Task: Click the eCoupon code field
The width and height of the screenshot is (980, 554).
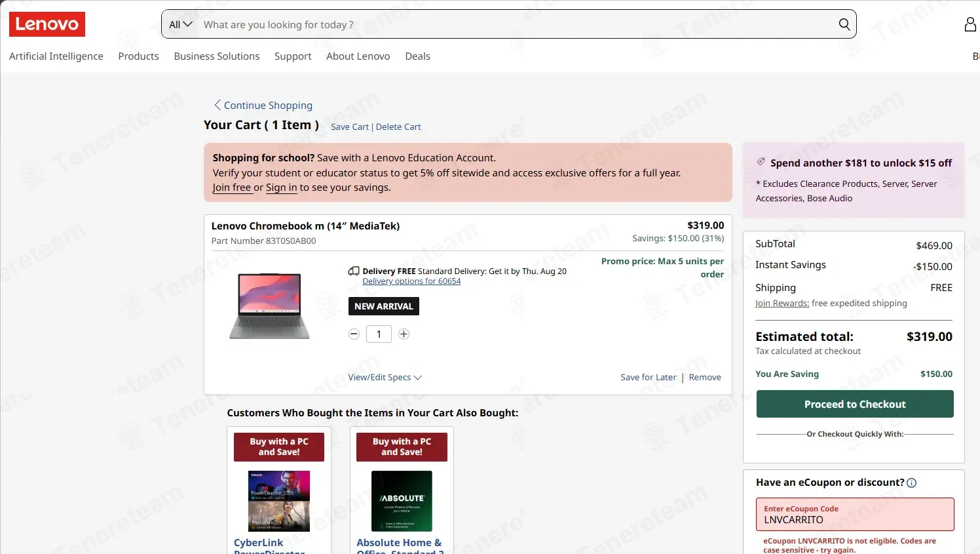Action: click(855, 515)
